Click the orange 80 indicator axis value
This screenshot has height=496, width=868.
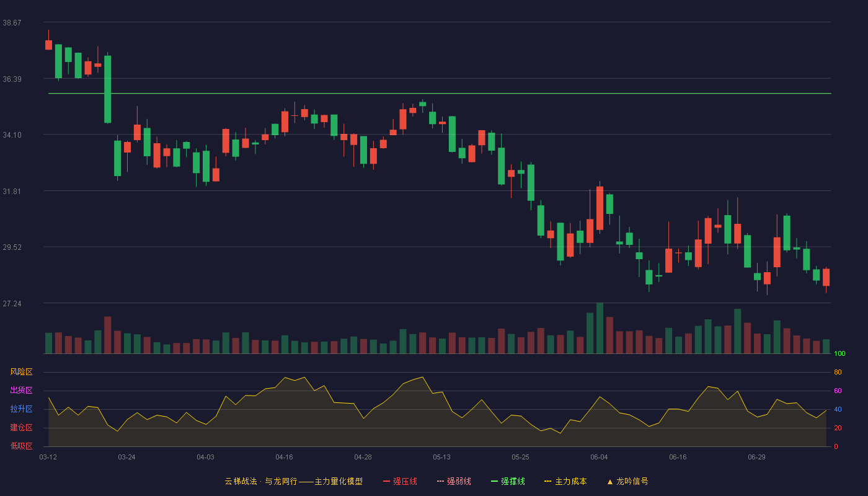click(838, 372)
